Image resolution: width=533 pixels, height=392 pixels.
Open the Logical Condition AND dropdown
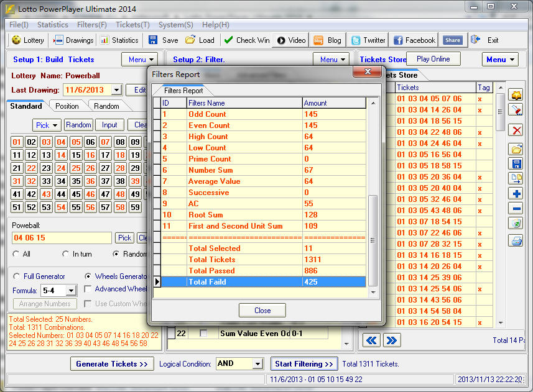click(x=257, y=364)
